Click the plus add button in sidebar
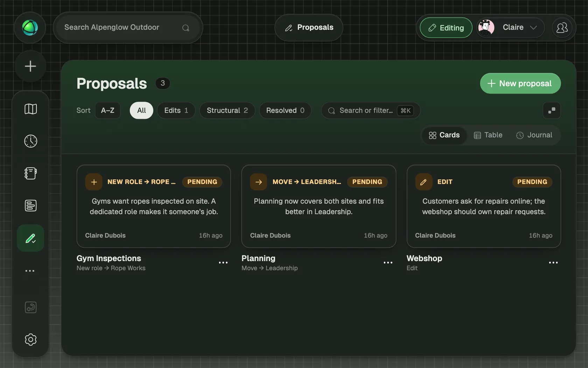 (30, 66)
